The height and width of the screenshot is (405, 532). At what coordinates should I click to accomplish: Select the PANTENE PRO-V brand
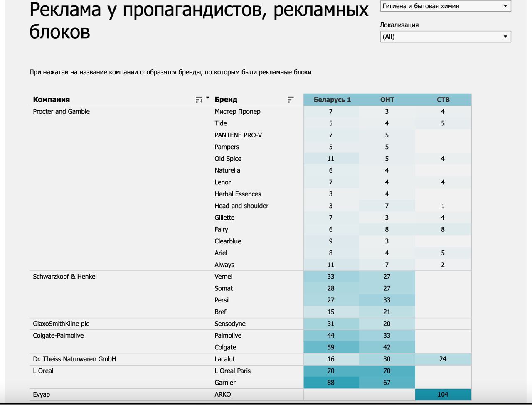(x=238, y=135)
